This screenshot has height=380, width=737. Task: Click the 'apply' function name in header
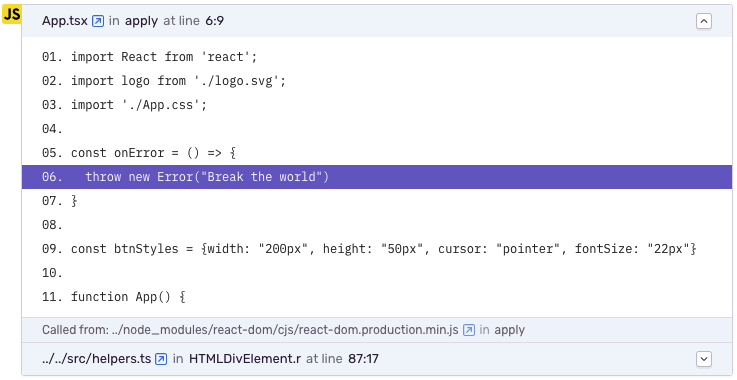[x=141, y=21]
